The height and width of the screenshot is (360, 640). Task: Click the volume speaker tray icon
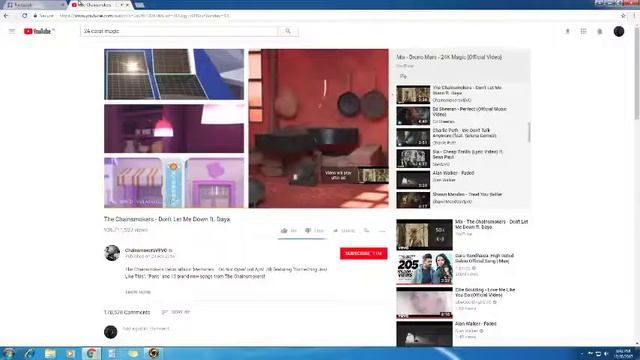point(606,353)
